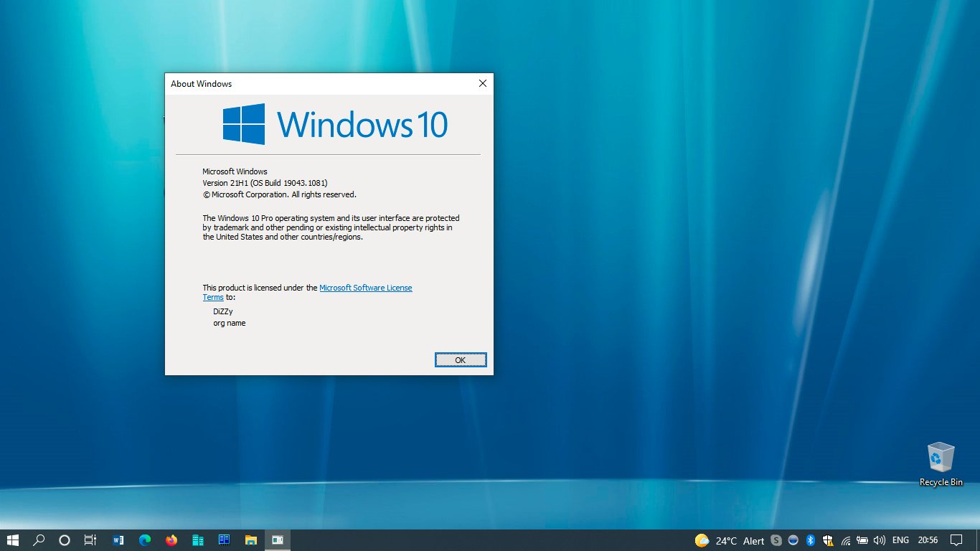This screenshot has width=980, height=551.
Task: Open File Explorer from the taskbar
Action: click(250, 540)
